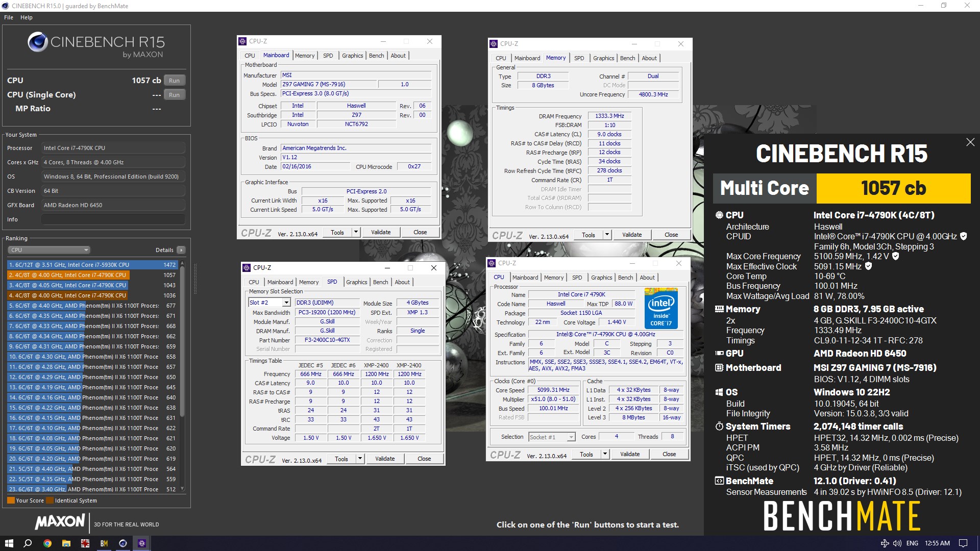
Task: Click DRAM Frequency 1333.3 MHz value
Action: coord(609,116)
